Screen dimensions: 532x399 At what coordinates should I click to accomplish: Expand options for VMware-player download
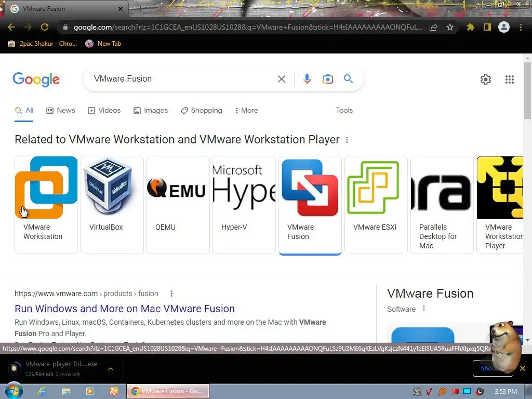(111, 369)
